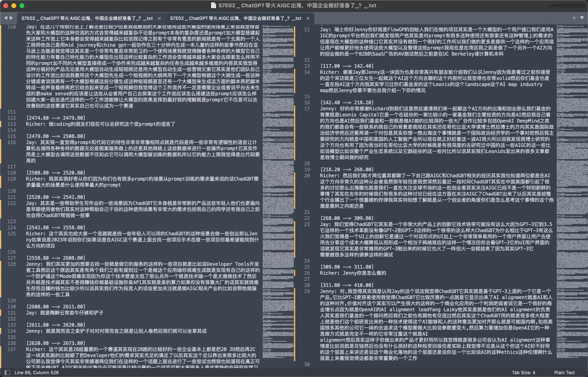588x377 pixels.
Task: Click line 'Jay: 就是陶醉云常卖牛仔裤和铲子'
Action: click(x=66, y=312)
